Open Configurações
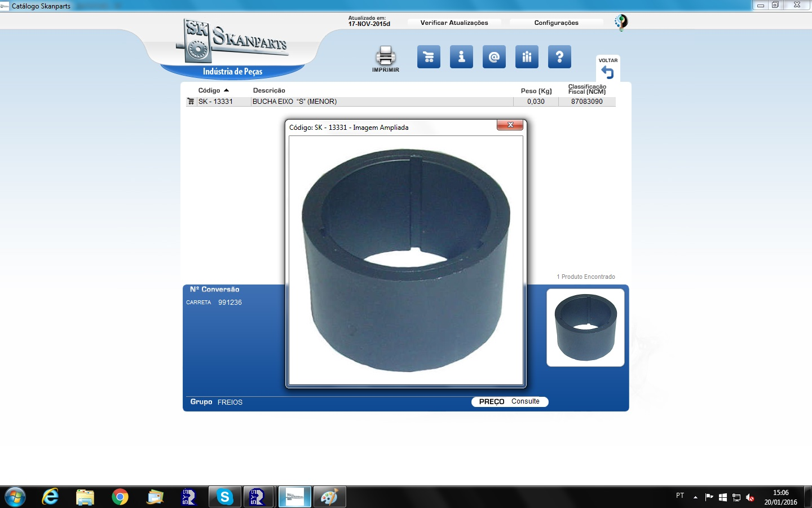Viewport: 812px width, 508px height. tap(556, 23)
